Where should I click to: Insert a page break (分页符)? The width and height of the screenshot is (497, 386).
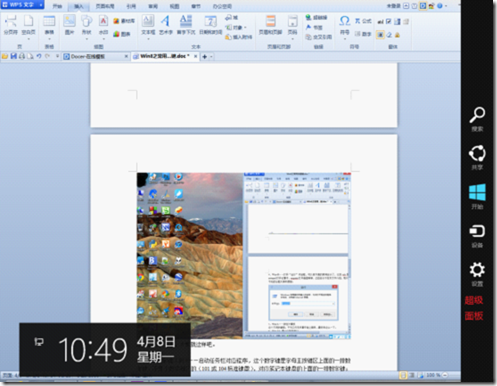point(11,25)
